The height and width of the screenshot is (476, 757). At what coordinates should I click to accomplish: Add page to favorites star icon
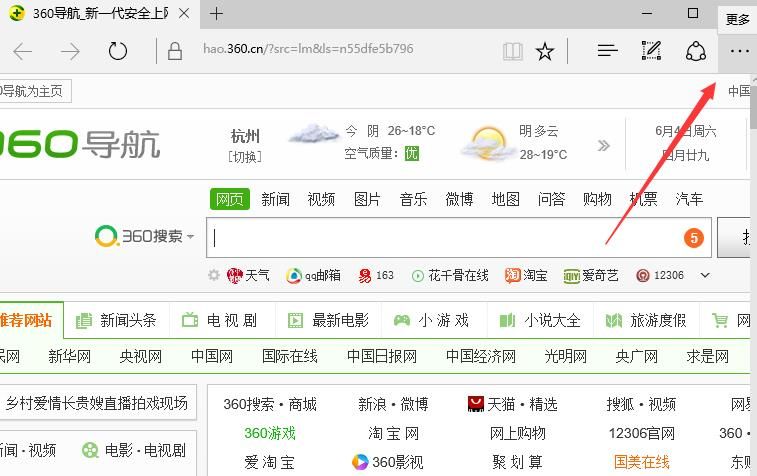click(545, 51)
